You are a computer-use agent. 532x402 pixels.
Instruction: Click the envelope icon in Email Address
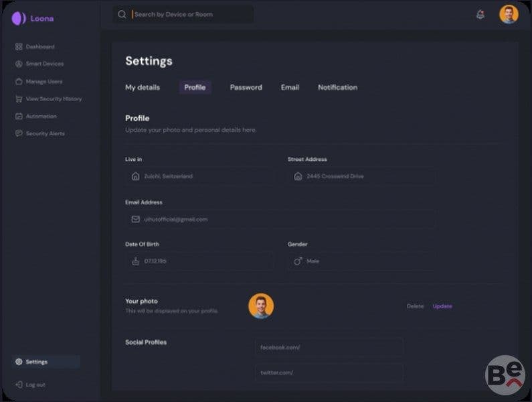(135, 219)
